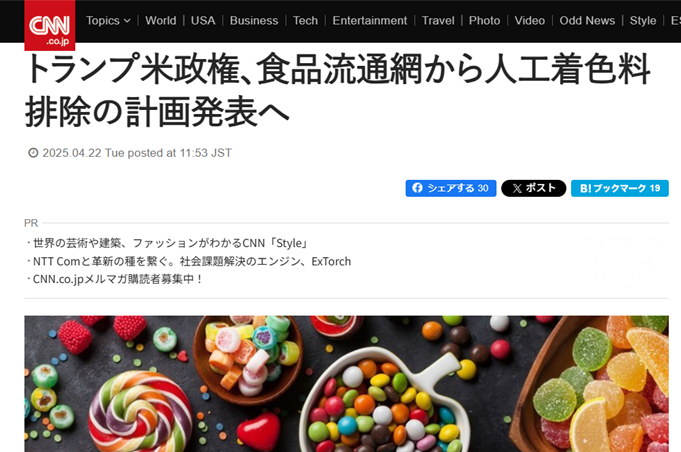Open the Video section
This screenshot has width=681, height=452.
point(529,20)
